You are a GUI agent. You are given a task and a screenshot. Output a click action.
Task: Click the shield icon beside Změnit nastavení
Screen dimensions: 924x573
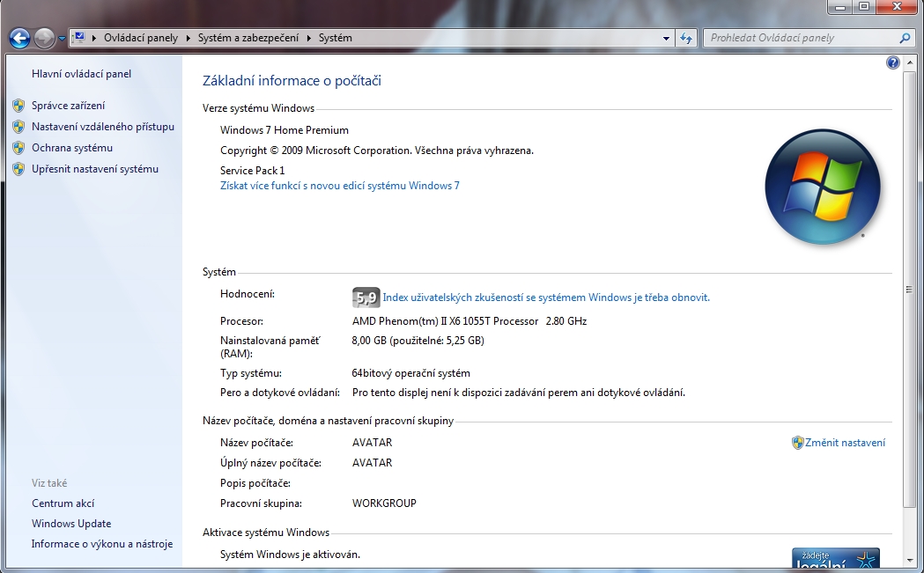pos(797,443)
